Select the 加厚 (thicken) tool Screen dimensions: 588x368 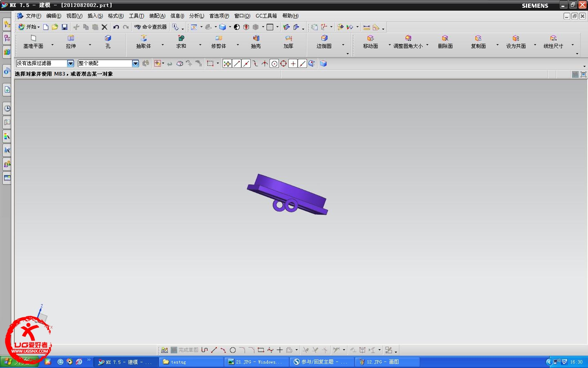pos(288,42)
